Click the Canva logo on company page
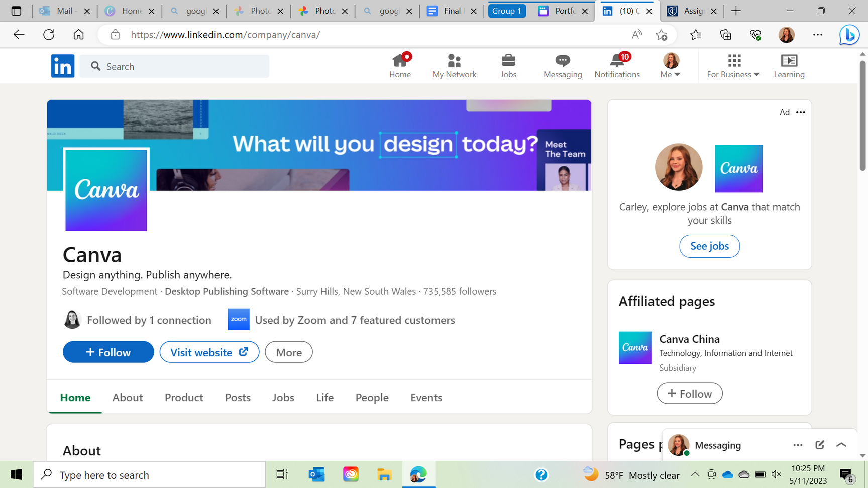 tap(106, 190)
